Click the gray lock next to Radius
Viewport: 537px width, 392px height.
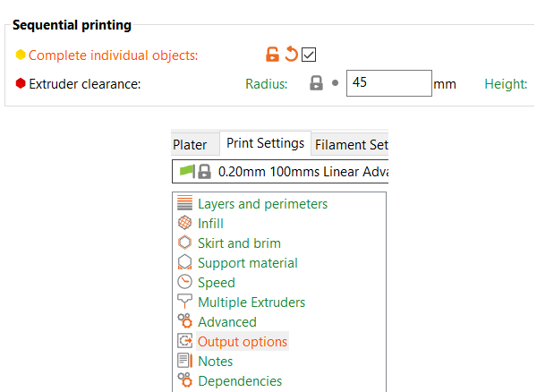click(316, 83)
